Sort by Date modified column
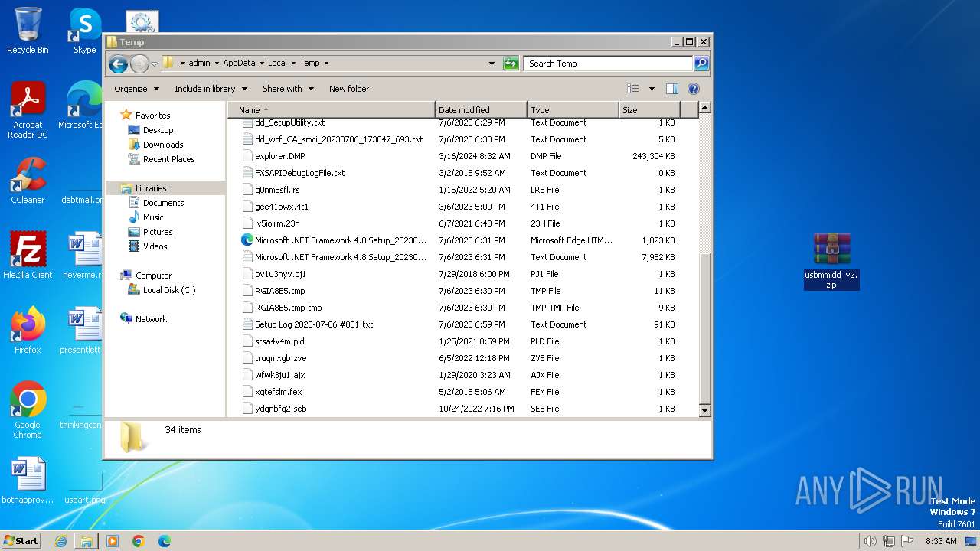This screenshot has height=551, width=980. tap(481, 110)
